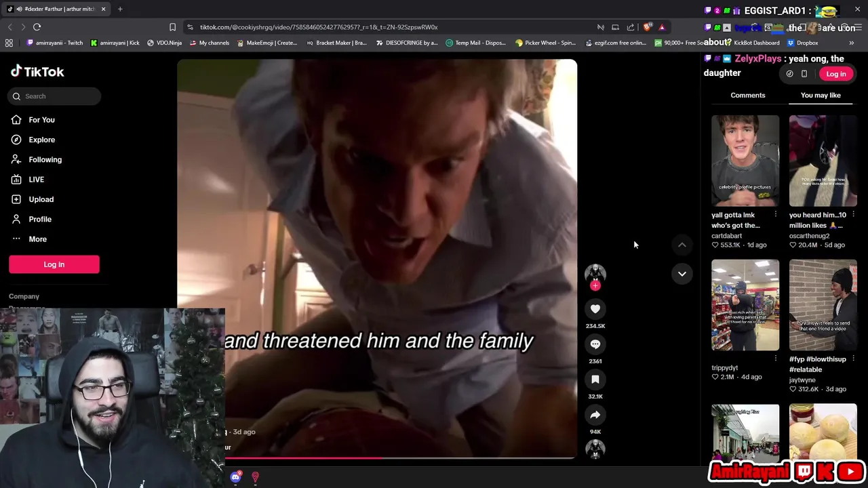Open the apps grid icon on bookmarks bar
The width and height of the screenshot is (868, 488).
pyautogui.click(x=9, y=43)
